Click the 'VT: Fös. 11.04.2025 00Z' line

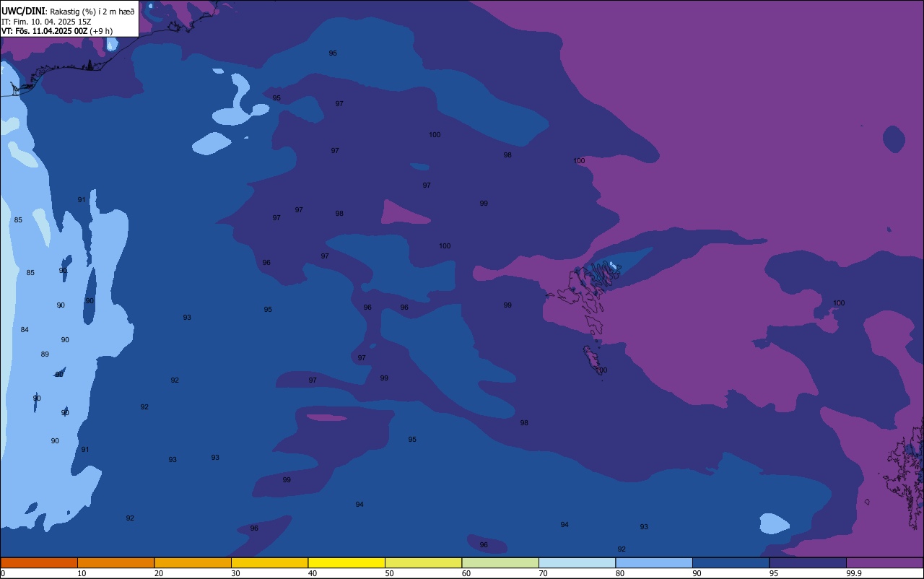tap(45, 30)
